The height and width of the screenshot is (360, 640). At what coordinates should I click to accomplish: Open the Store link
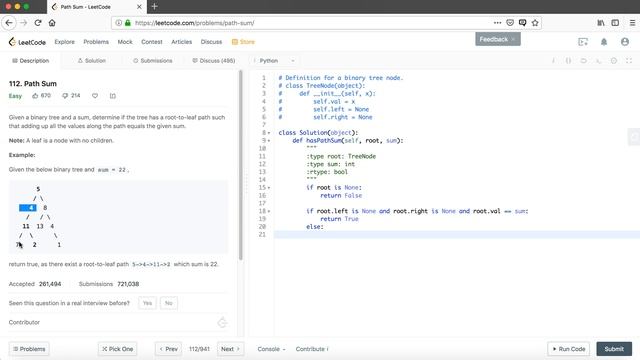point(243,42)
